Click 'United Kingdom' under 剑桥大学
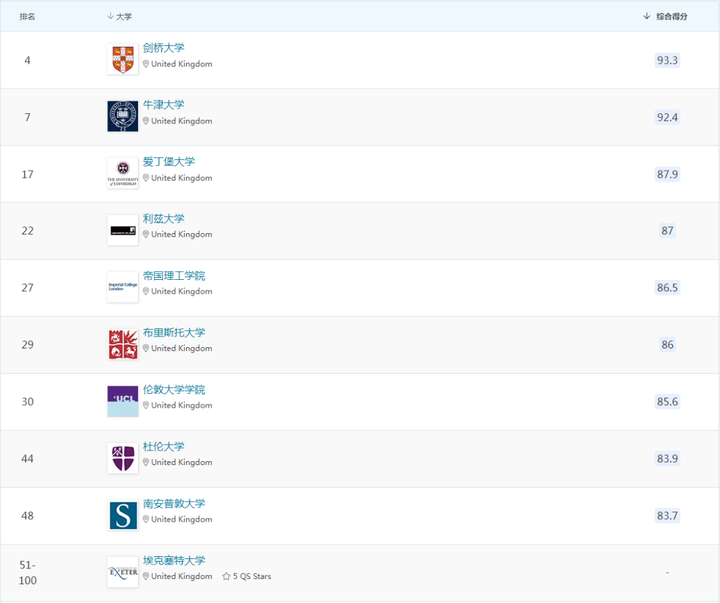The width and height of the screenshot is (720, 603). coord(182,64)
